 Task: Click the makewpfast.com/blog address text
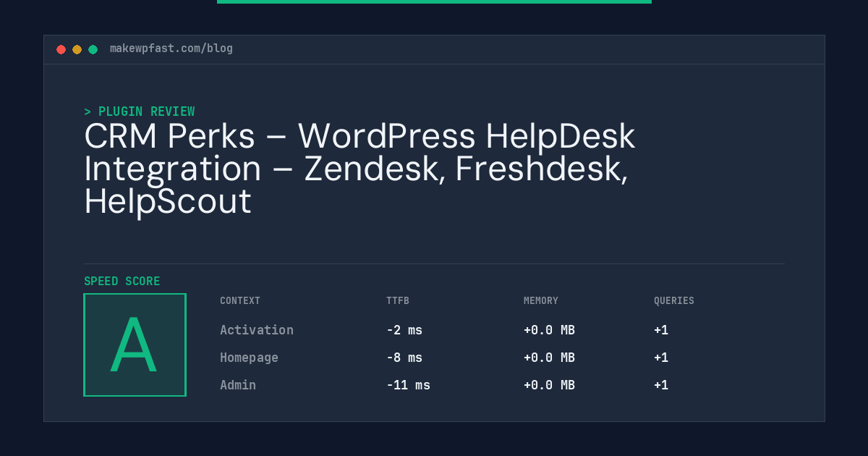point(171,48)
